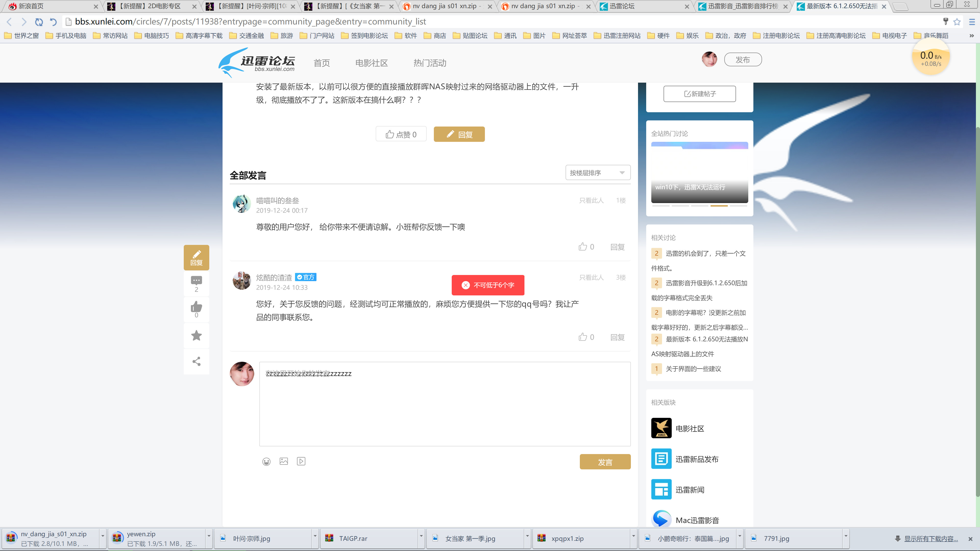Viewport: 980px width, 551px height.
Task: Open 迅雷新闻 from the related sections panel
Action: click(x=690, y=490)
